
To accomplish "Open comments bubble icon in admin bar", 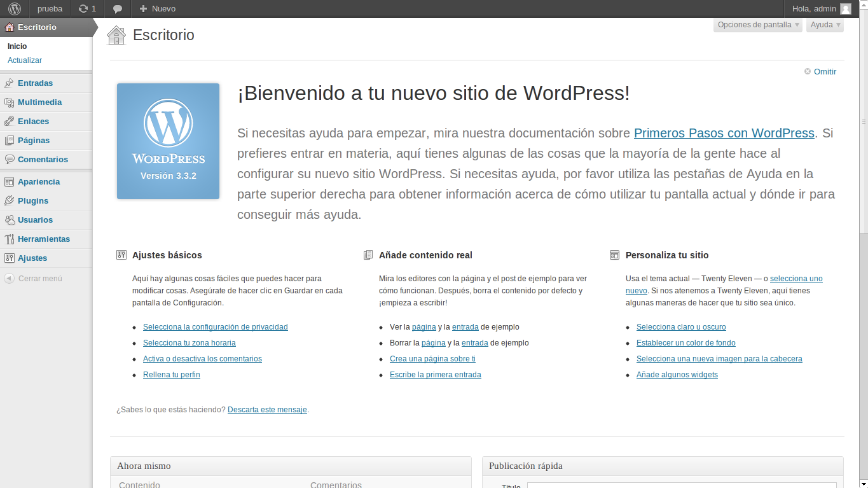I will 117,9.
